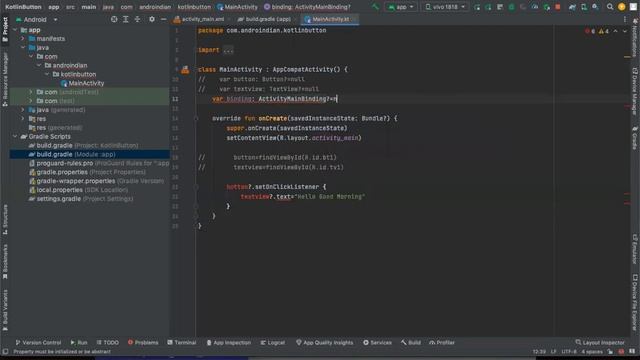Open the vivo 1818 device dropdown

pyautogui.click(x=445, y=7)
